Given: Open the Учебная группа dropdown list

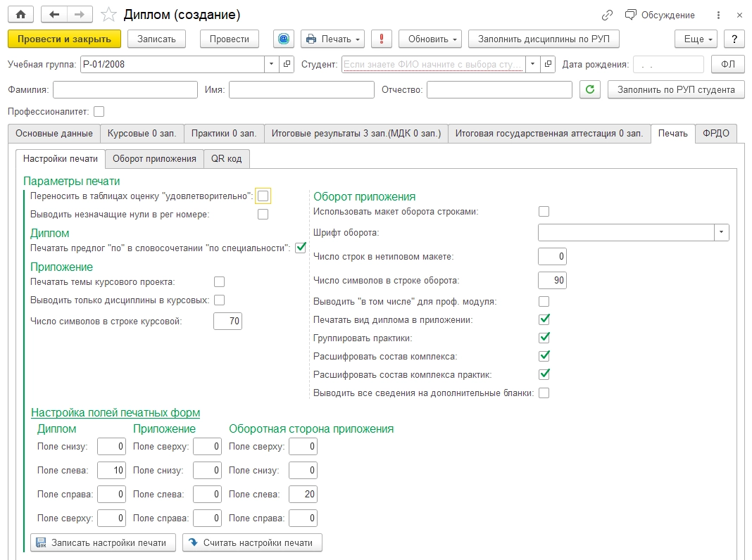Looking at the screenshot, I should point(272,64).
